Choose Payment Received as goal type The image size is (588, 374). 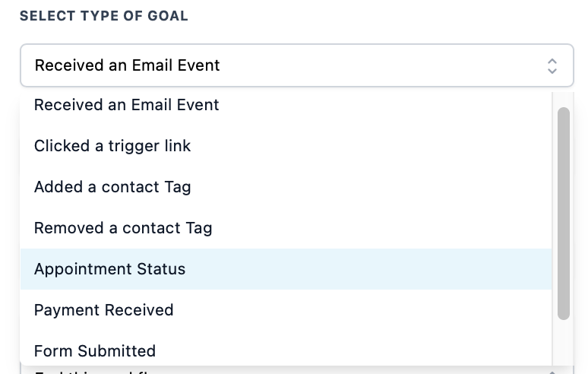pyautogui.click(x=104, y=310)
